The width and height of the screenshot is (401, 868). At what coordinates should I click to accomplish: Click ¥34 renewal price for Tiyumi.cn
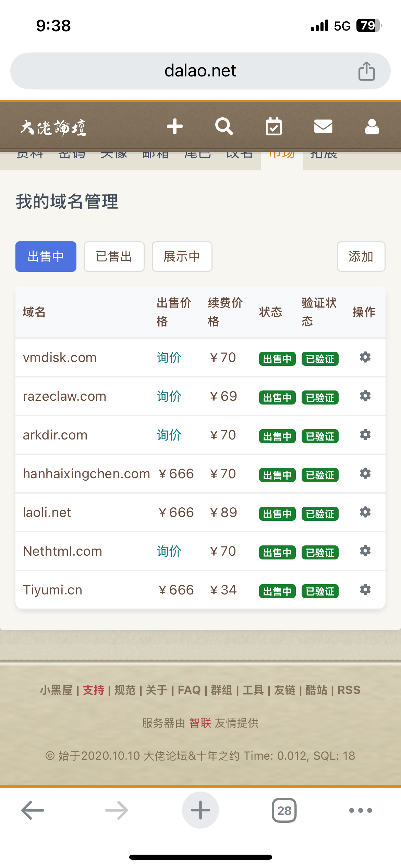223,590
